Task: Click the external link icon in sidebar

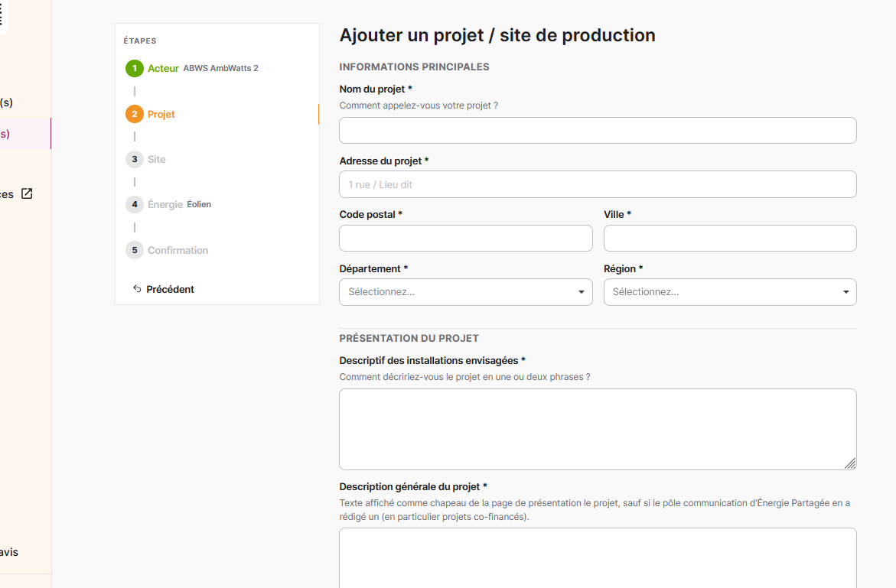Action: coord(27,193)
